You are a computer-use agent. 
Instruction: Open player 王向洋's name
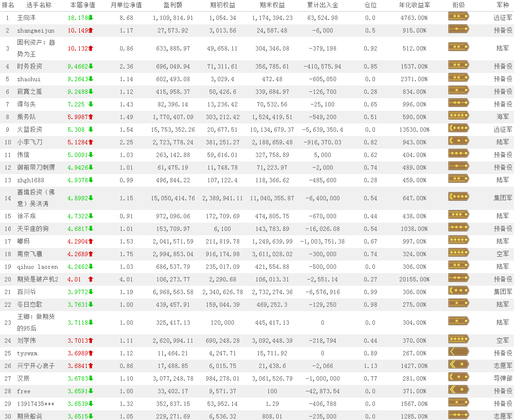click(x=26, y=17)
